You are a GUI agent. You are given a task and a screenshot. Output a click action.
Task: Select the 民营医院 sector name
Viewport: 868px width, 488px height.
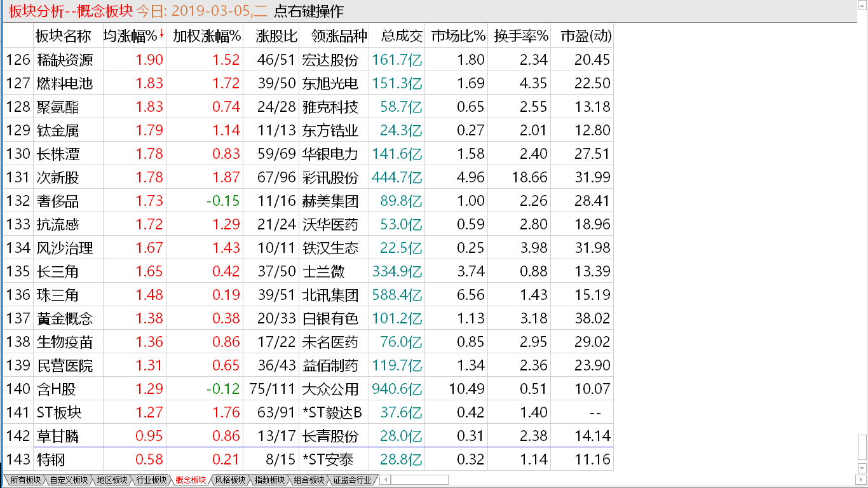65,365
